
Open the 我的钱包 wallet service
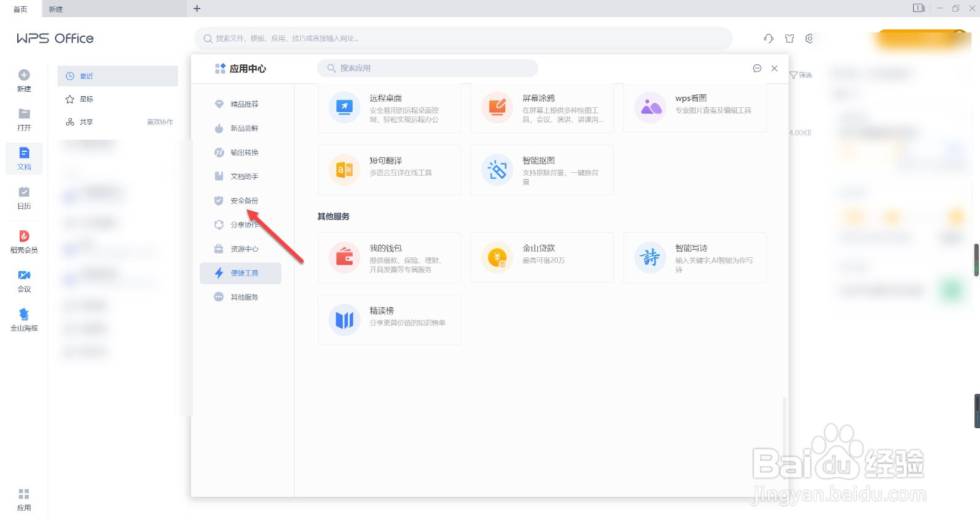coord(389,257)
